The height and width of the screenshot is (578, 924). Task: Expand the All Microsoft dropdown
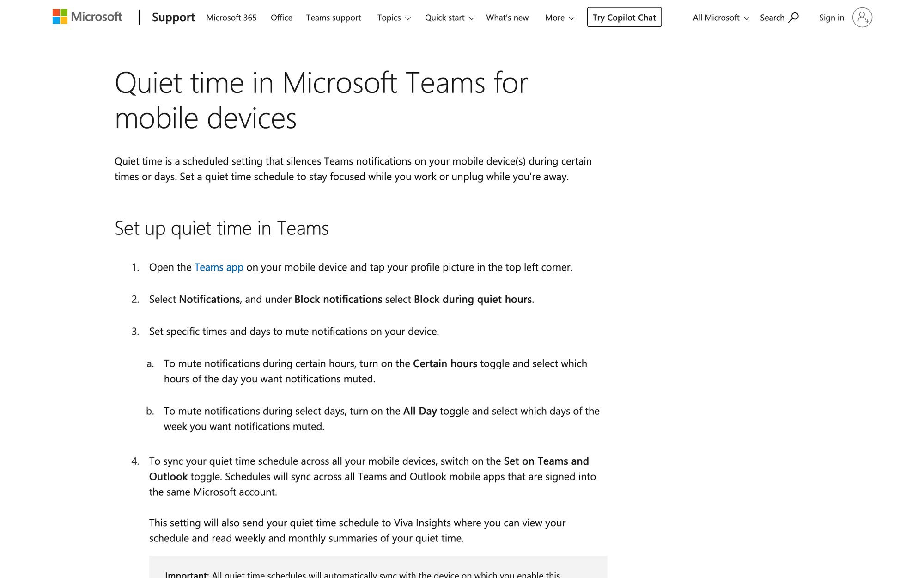[x=720, y=18]
